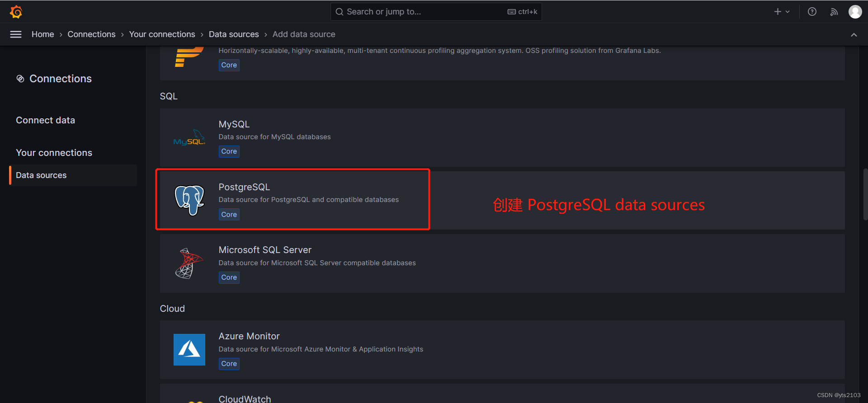
Task: Go to Data sources breadcrumb
Action: click(234, 34)
